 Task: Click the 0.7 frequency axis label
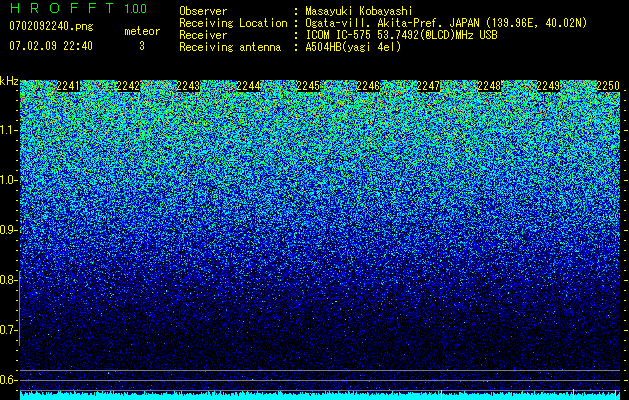pyautogui.click(x=8, y=330)
